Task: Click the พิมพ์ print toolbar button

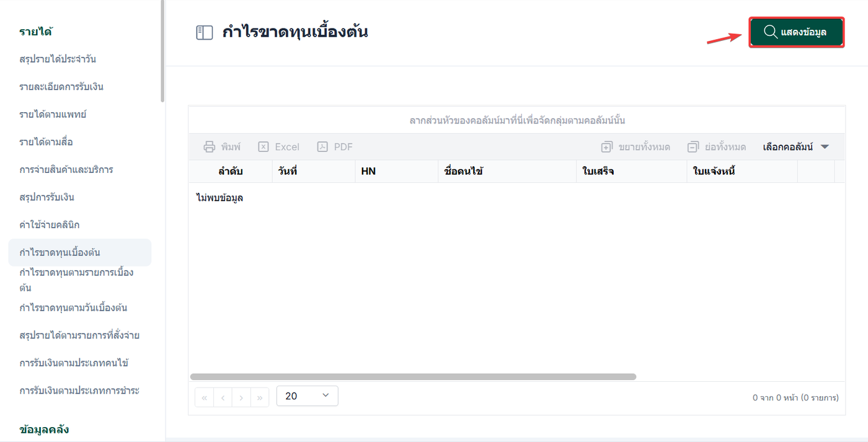Action: click(222, 147)
